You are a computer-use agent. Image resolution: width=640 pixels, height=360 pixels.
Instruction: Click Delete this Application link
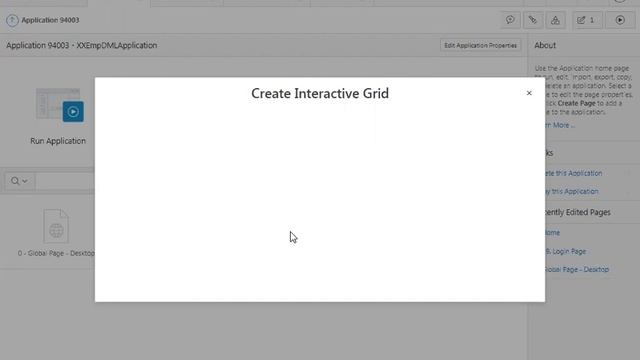click(x=573, y=173)
